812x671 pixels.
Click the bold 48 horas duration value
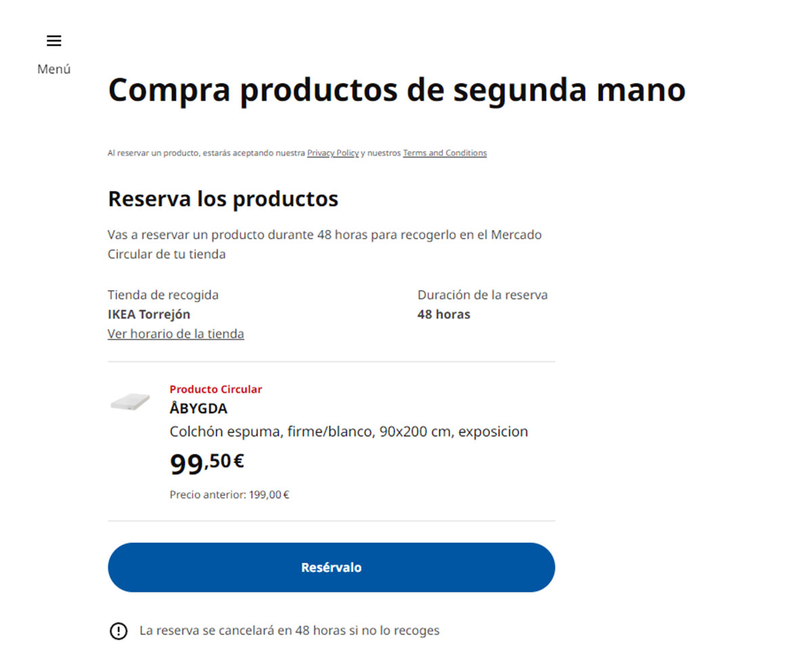coord(444,315)
